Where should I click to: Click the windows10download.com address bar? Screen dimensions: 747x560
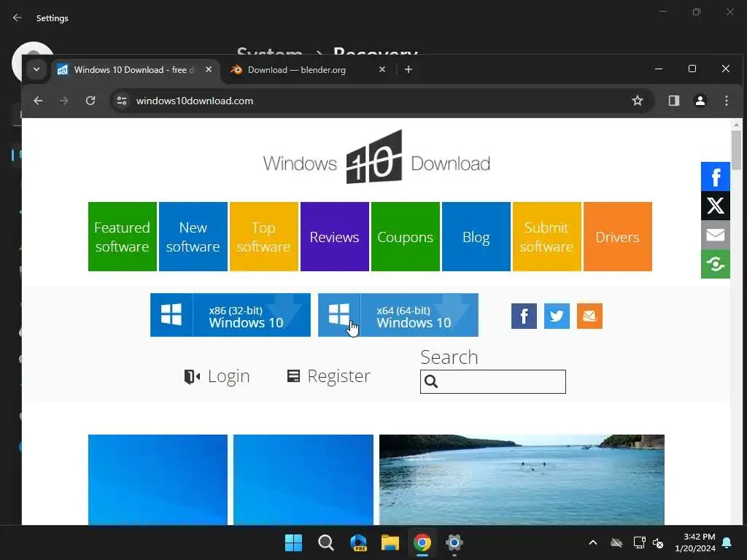(x=381, y=101)
